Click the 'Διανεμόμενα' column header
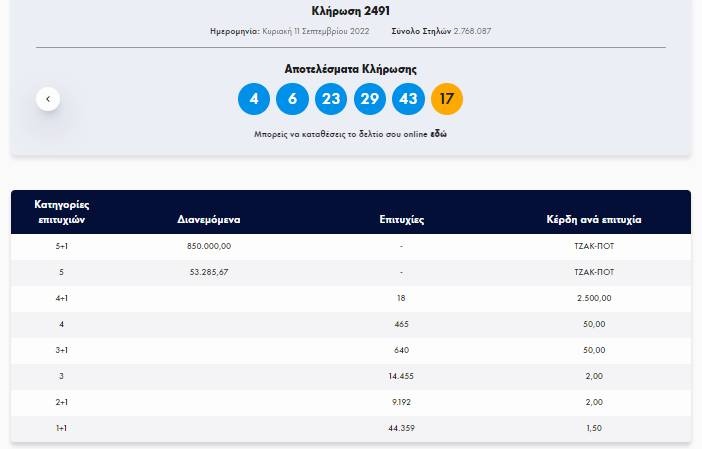This screenshot has width=702, height=449. coord(209,219)
